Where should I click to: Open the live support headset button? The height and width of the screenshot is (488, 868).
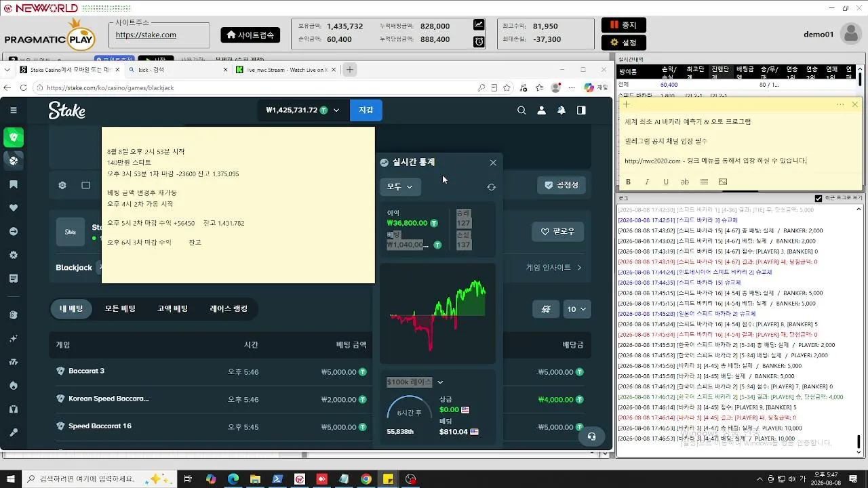[592, 436]
